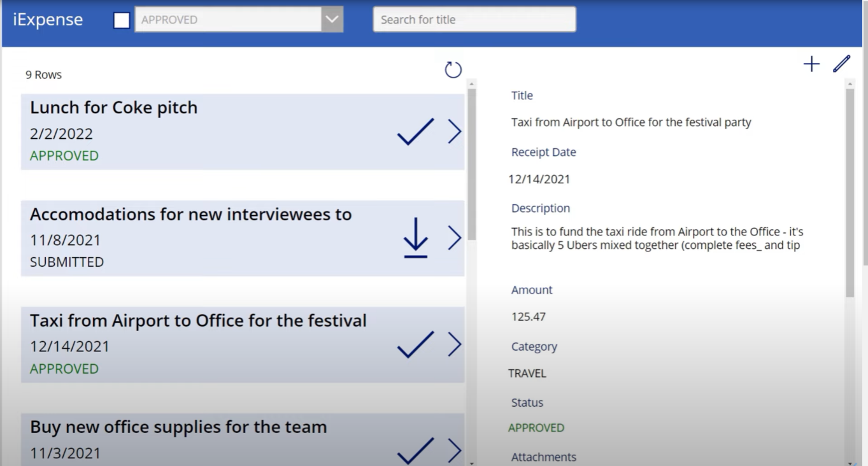Screen dimensions: 868x466
Task: Click the APPROVED status value in details
Action: (x=536, y=428)
